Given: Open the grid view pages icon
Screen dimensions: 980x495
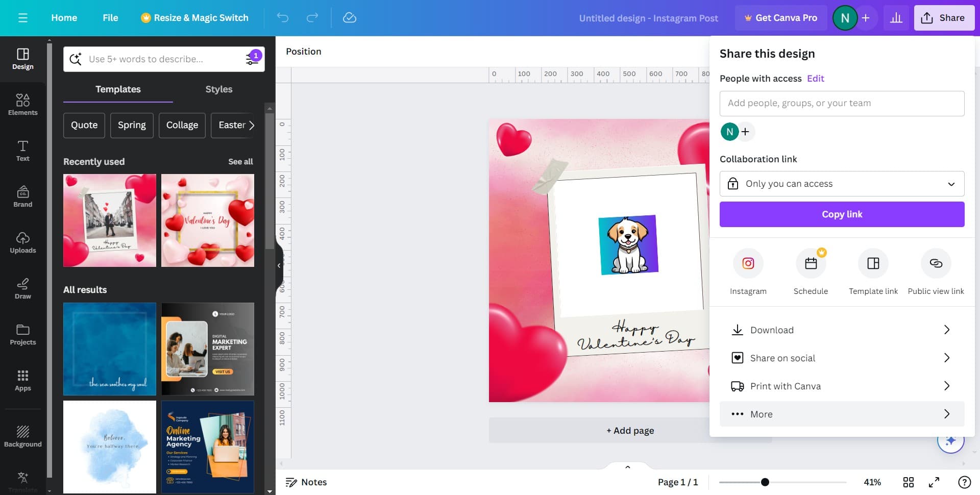Looking at the screenshot, I should (908, 482).
